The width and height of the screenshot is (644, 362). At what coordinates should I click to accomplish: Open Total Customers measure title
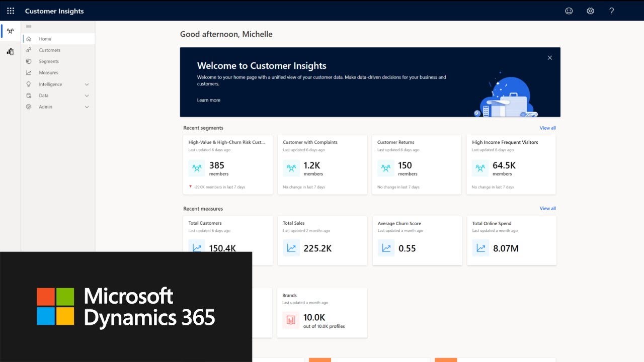[x=205, y=223]
